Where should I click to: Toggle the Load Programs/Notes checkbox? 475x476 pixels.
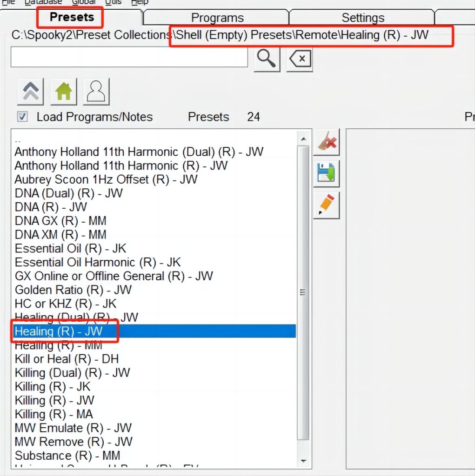pyautogui.click(x=22, y=117)
